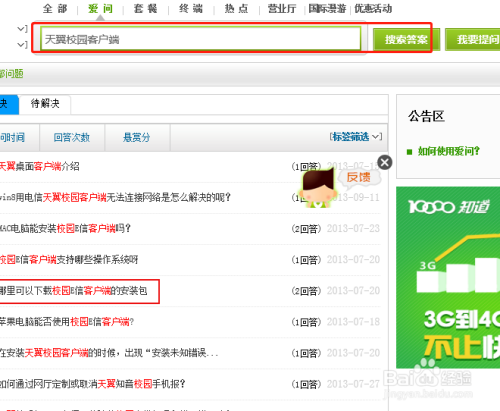Click (1回答) next to 苹果电脑 question
Viewport: 500px width, 411px height.
[306, 322]
